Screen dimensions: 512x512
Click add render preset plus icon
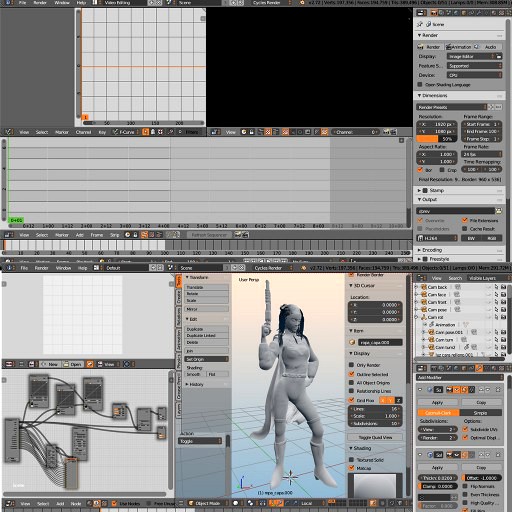tap(491, 107)
